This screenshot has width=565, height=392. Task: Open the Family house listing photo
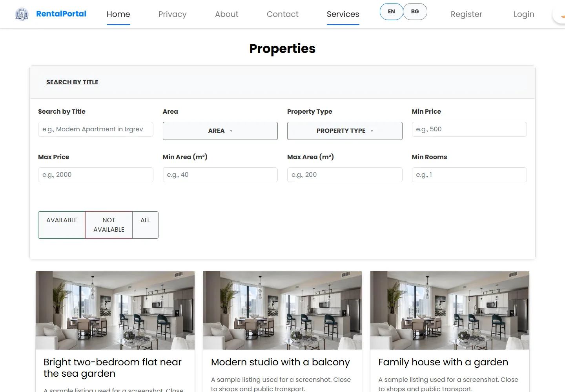(x=450, y=310)
